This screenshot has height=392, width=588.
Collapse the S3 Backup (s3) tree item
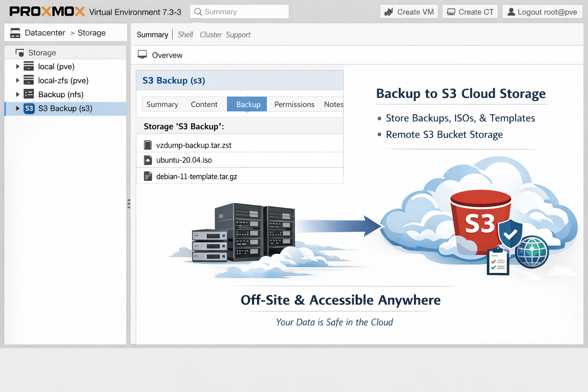click(x=17, y=108)
